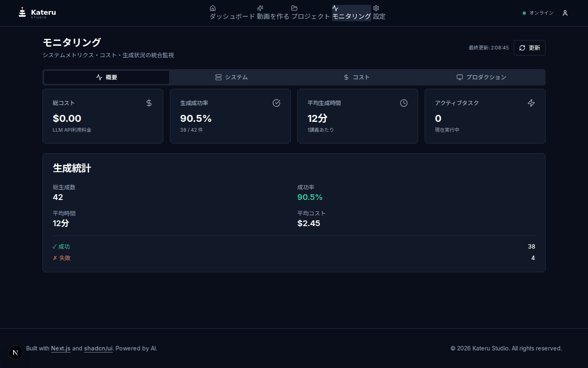Click the Next.js N badge icon
Image resolution: width=588 pixels, height=368 pixels.
(16, 352)
